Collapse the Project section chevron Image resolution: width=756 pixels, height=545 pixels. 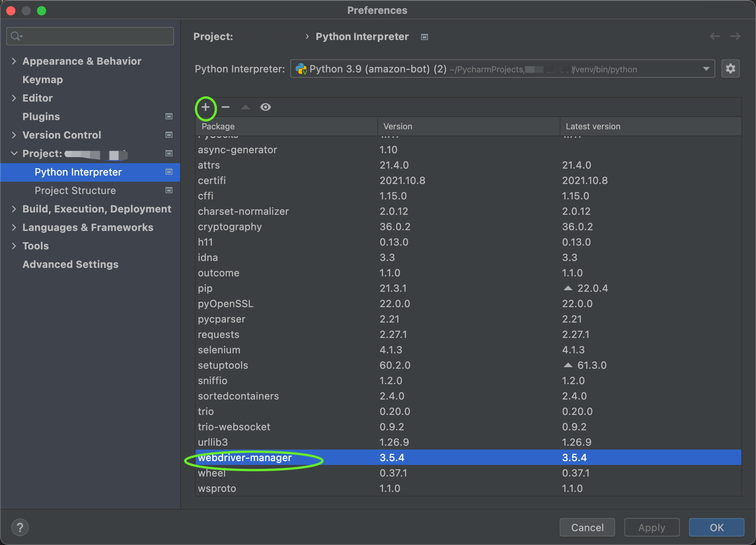tap(14, 153)
